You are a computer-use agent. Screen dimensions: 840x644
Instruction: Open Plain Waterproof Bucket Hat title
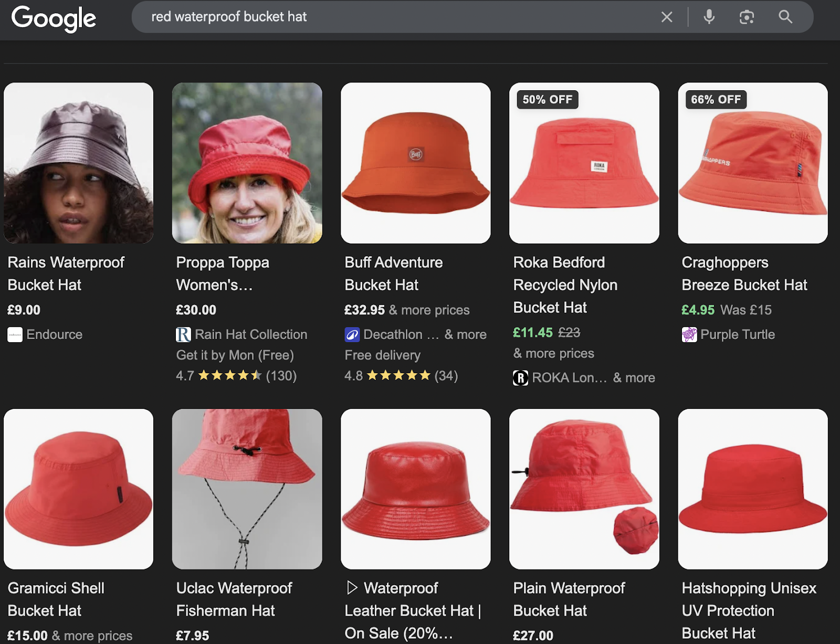[569, 599]
